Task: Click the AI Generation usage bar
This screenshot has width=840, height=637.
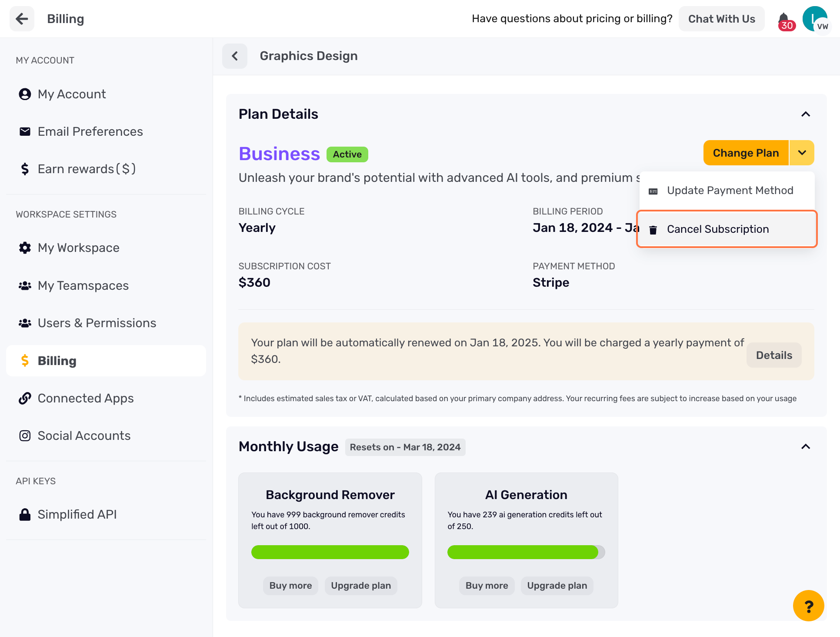Action: [526, 552]
